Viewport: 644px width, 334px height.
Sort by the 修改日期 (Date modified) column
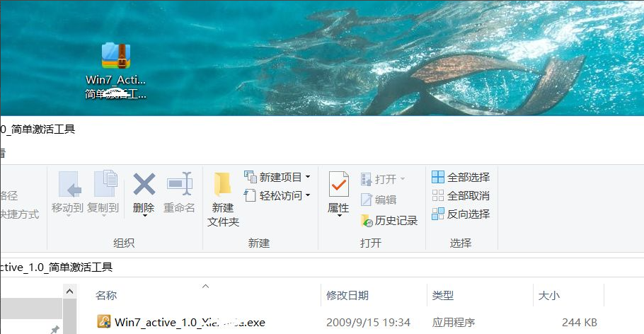[347, 296]
